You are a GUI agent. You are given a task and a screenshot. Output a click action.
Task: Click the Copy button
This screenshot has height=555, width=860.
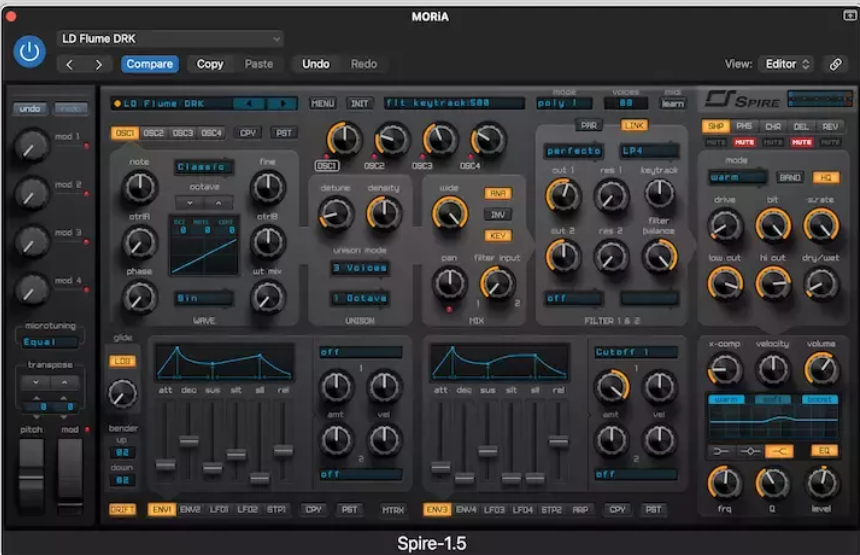click(x=210, y=64)
